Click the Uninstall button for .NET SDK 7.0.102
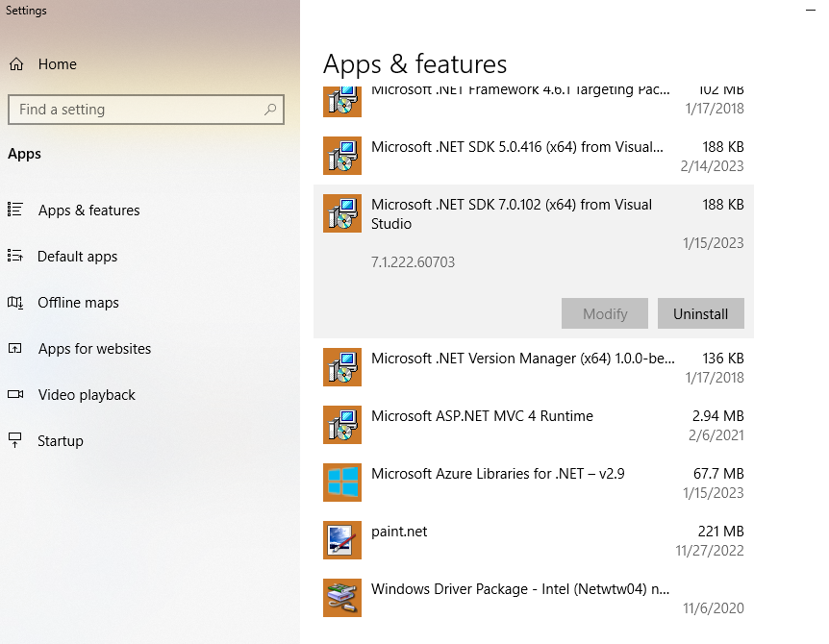The width and height of the screenshot is (829, 644). coord(700,313)
